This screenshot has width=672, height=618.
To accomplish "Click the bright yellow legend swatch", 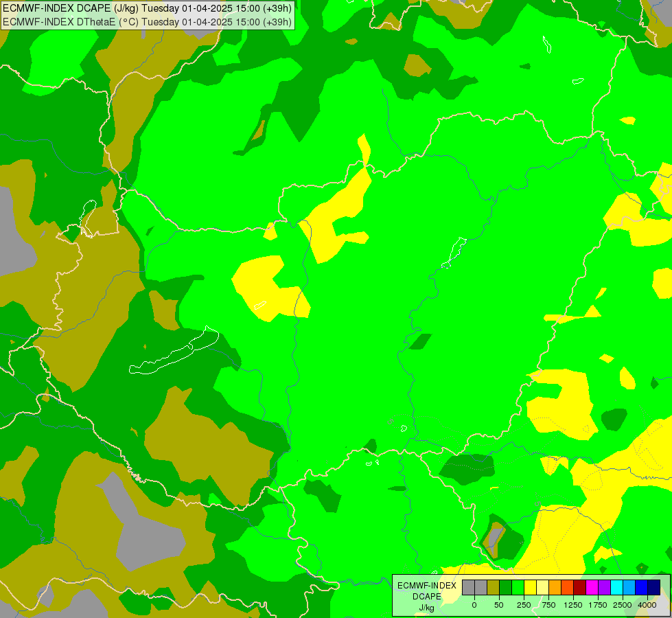I will point(531,588).
